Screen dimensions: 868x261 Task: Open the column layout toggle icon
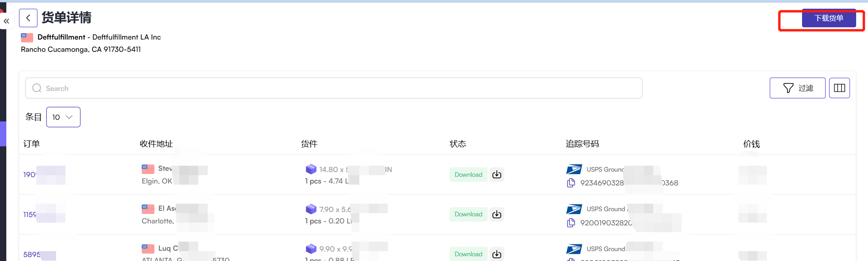839,88
